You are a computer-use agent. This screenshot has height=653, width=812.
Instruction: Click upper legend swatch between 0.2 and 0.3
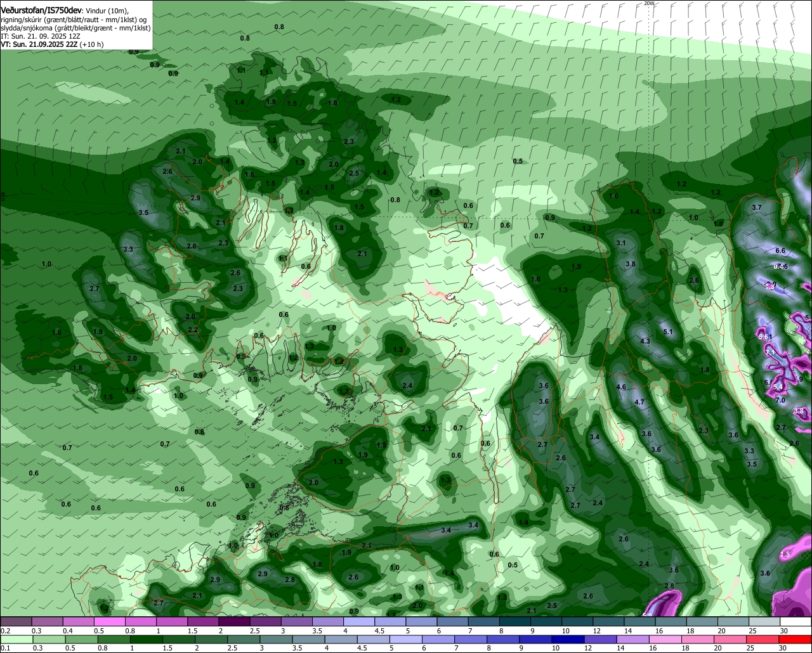click(16, 622)
